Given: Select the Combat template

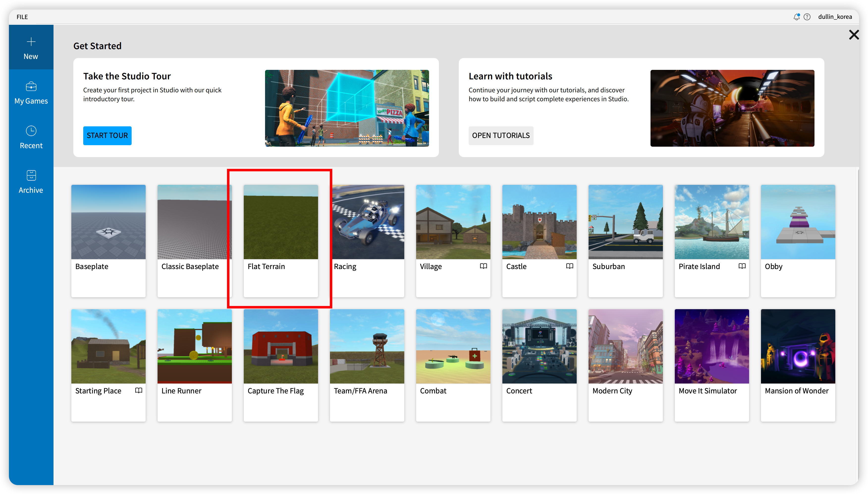Looking at the screenshot, I should [x=453, y=365].
